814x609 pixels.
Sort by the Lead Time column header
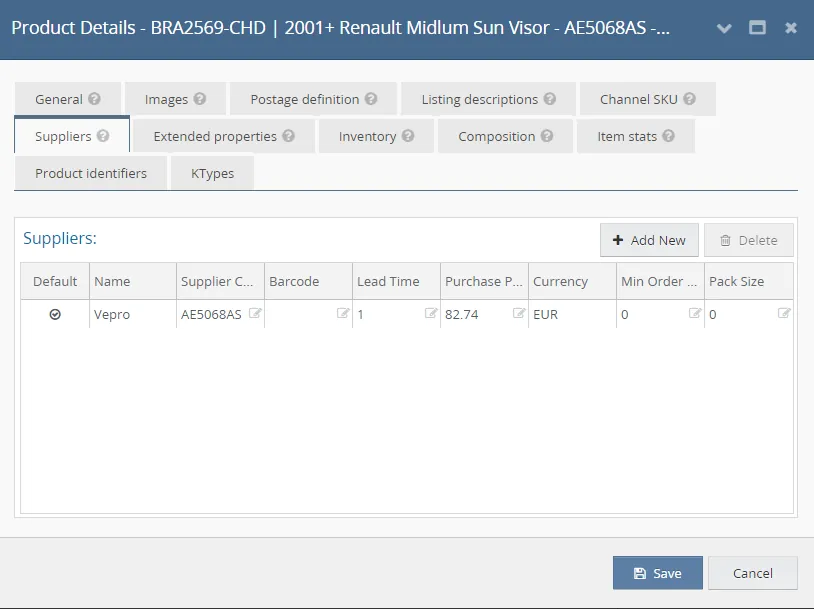pyautogui.click(x=397, y=281)
